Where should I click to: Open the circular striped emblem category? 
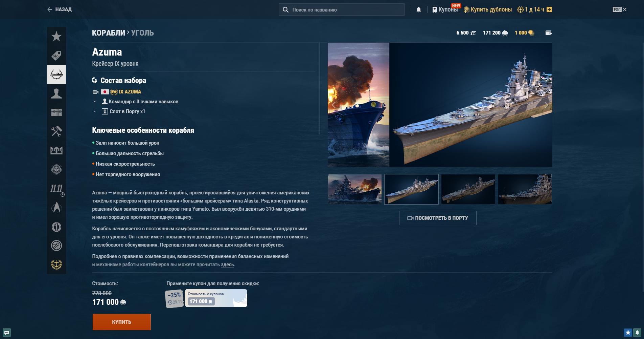click(56, 246)
